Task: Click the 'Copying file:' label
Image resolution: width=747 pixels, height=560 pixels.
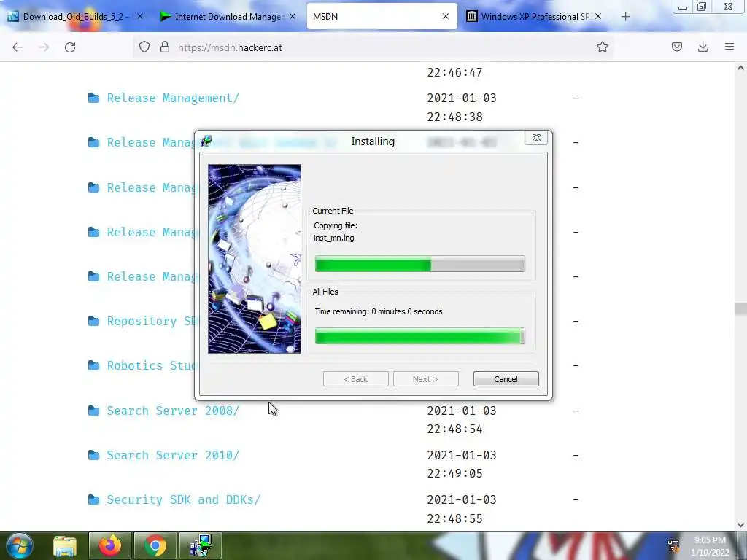Action: 336,225
